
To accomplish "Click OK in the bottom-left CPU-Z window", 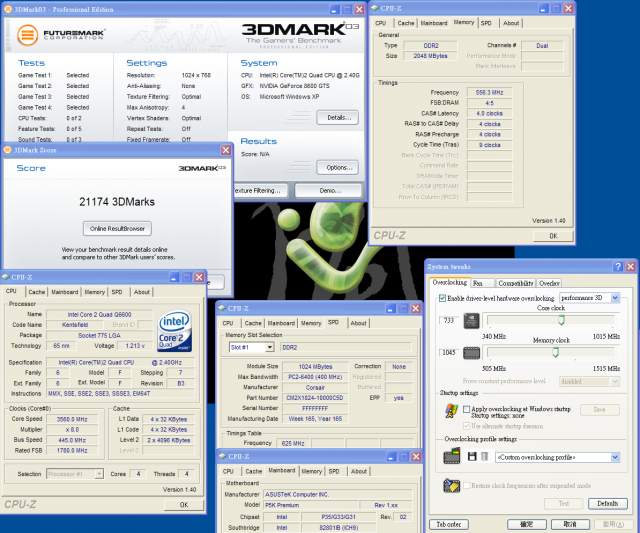I will 184,505.
